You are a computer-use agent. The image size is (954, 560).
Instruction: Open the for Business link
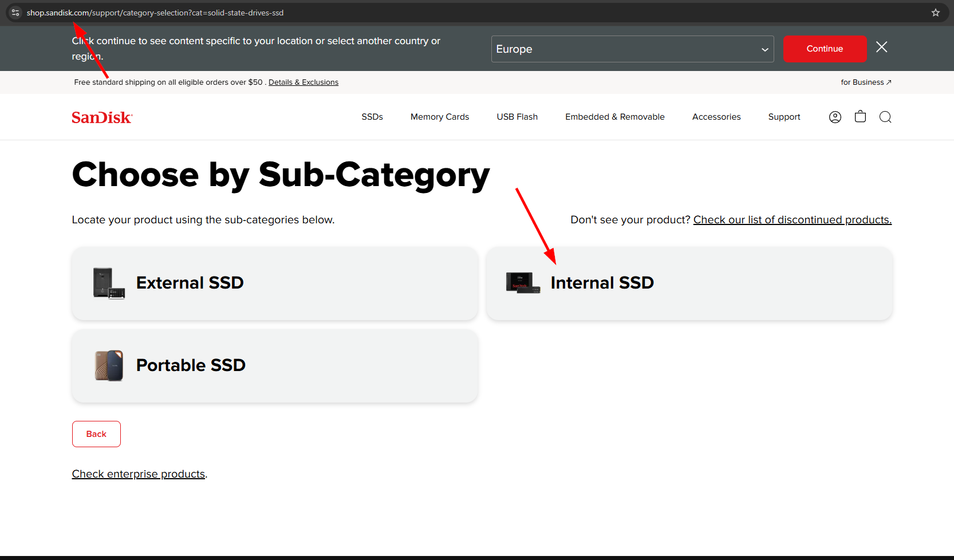pos(866,82)
